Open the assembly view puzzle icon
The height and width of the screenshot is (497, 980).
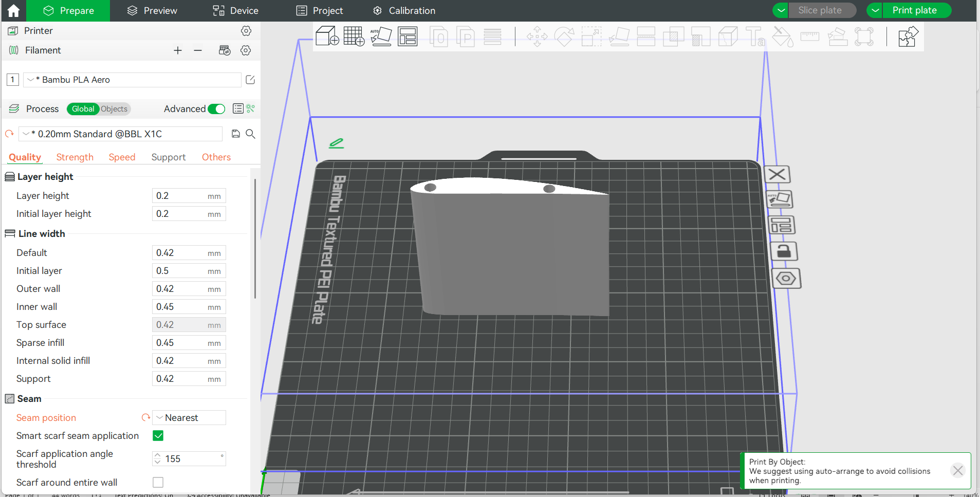click(908, 36)
